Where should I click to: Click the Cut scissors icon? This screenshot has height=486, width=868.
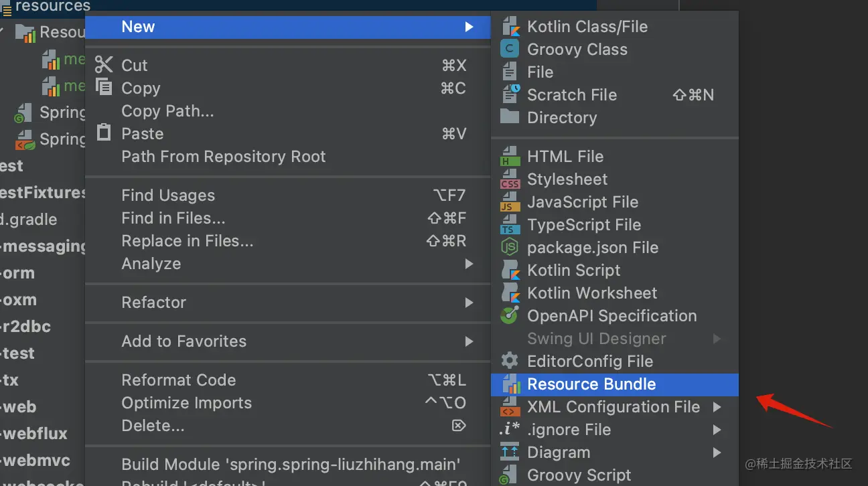(x=104, y=65)
